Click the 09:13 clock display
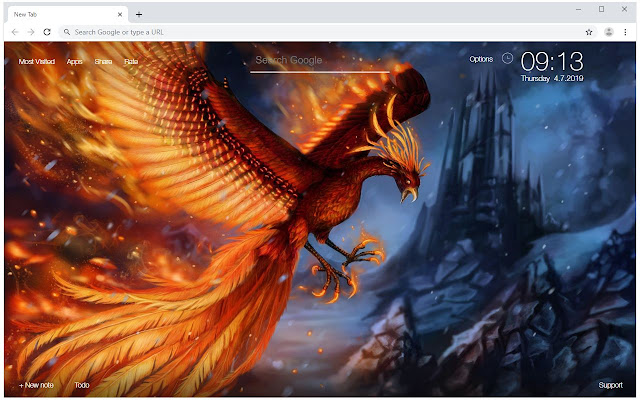Image resolution: width=640 pixels, height=400 pixels. [552, 62]
